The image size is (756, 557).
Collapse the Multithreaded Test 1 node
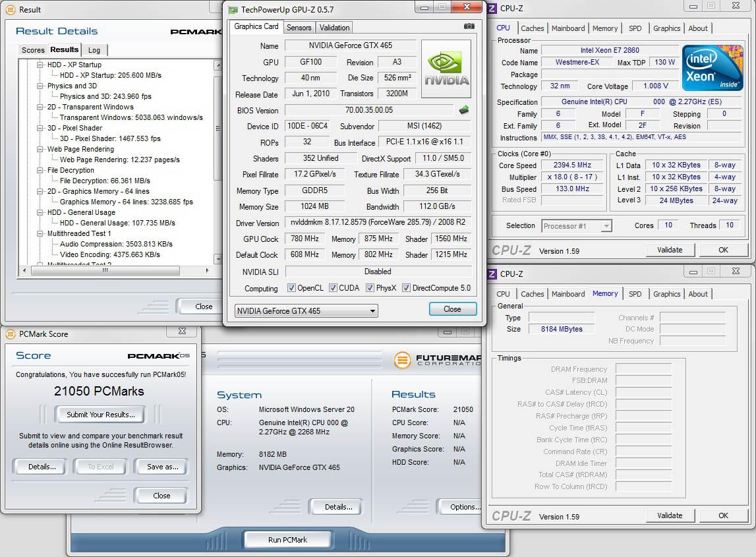pyautogui.click(x=40, y=233)
